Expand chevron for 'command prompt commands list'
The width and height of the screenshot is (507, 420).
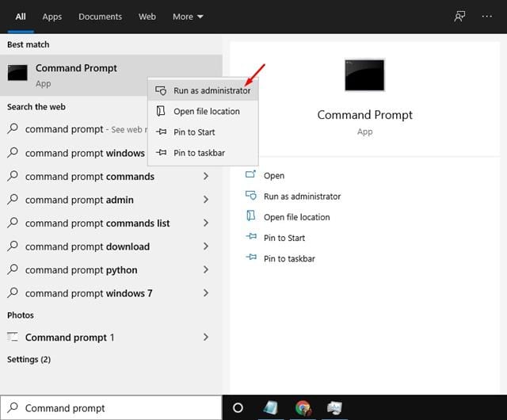[206, 223]
